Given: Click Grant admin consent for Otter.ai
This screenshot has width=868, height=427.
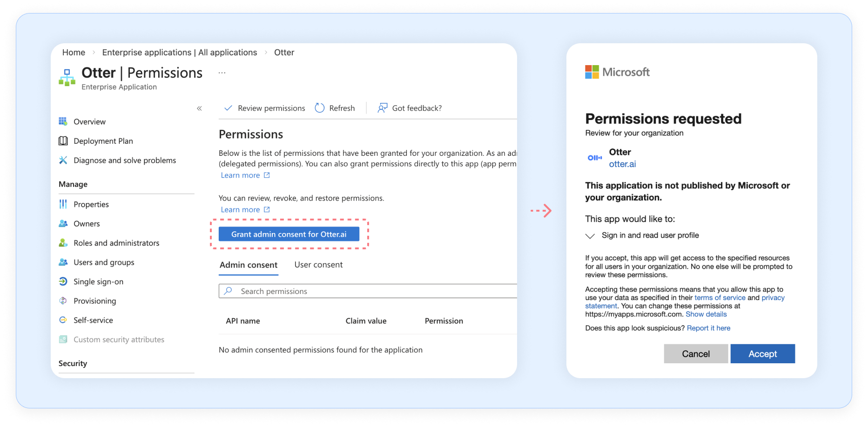Looking at the screenshot, I should pos(289,234).
